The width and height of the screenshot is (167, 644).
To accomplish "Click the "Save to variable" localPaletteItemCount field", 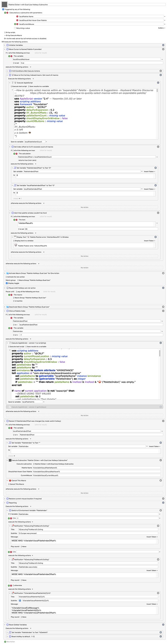I will (x=35, y=142).
